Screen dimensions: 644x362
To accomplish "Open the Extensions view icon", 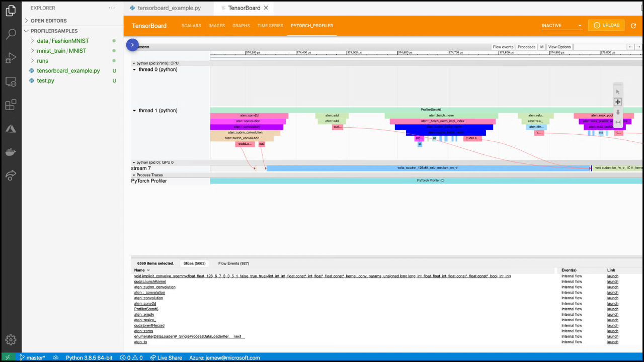I will coord(11,105).
